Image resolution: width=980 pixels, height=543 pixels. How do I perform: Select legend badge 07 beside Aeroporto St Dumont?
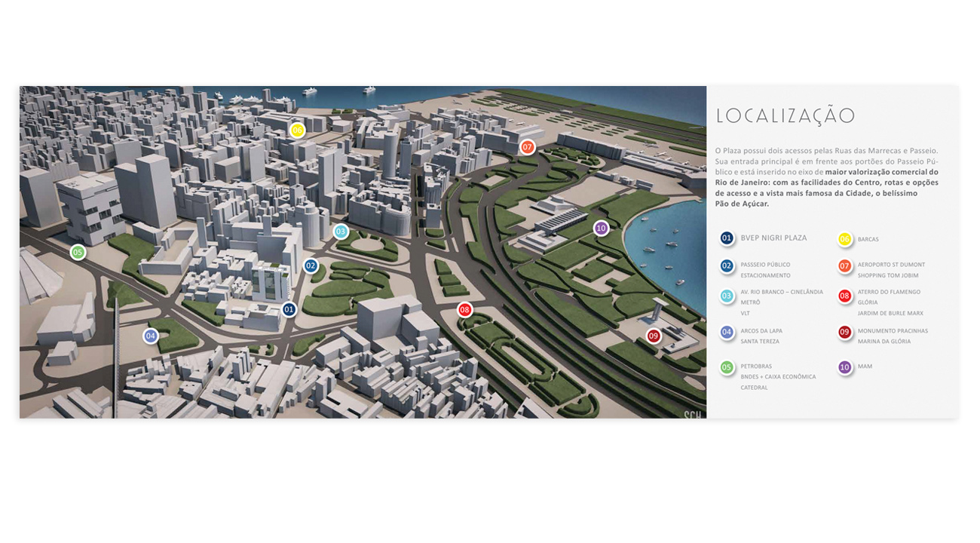click(x=845, y=265)
